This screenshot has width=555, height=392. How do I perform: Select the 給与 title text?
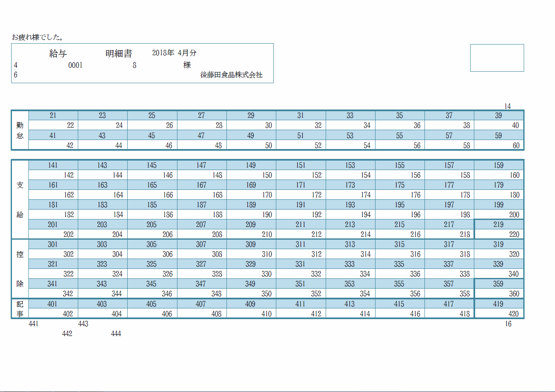(x=58, y=54)
